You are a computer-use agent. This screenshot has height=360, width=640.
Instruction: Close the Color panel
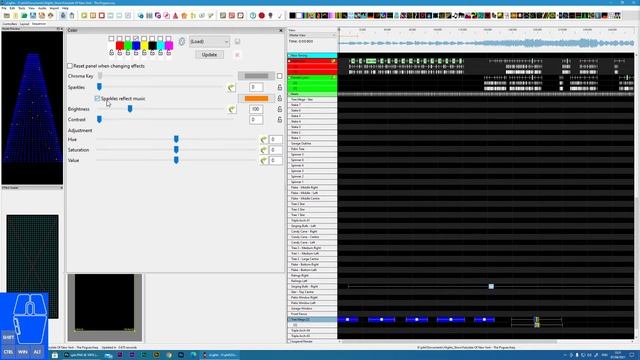(x=280, y=31)
